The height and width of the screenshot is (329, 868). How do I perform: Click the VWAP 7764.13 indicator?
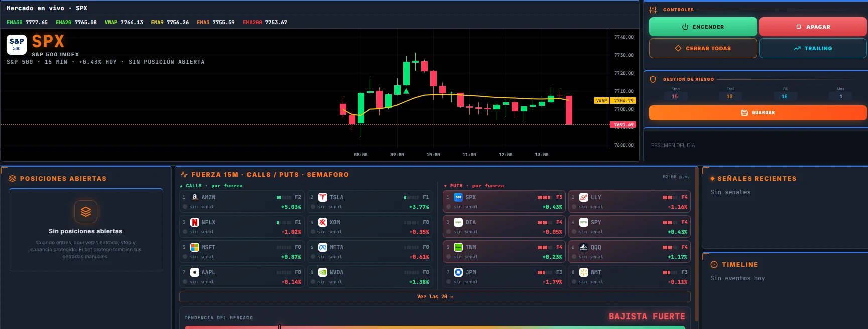(124, 22)
